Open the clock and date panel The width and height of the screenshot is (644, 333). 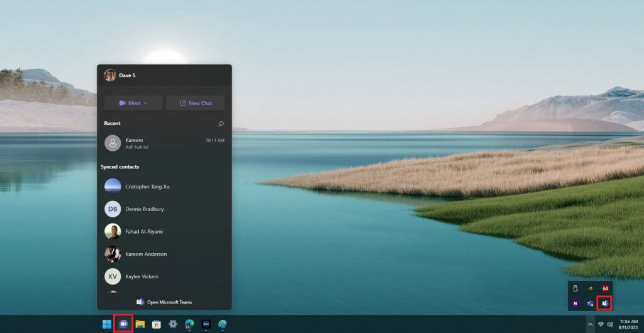[628, 324]
